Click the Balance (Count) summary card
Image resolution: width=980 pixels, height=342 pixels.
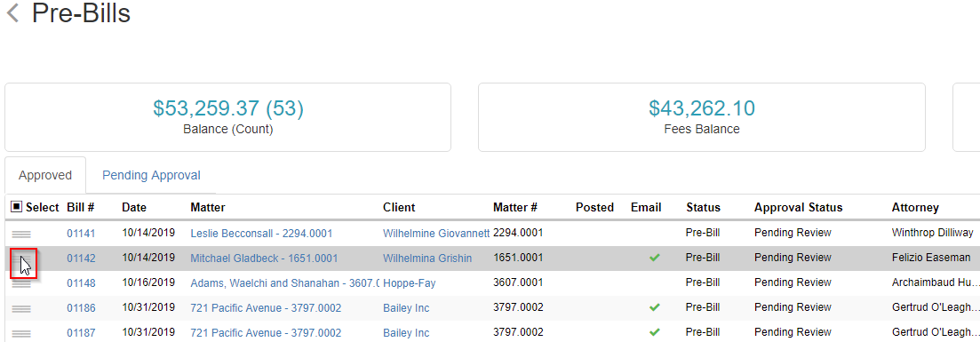click(x=228, y=117)
